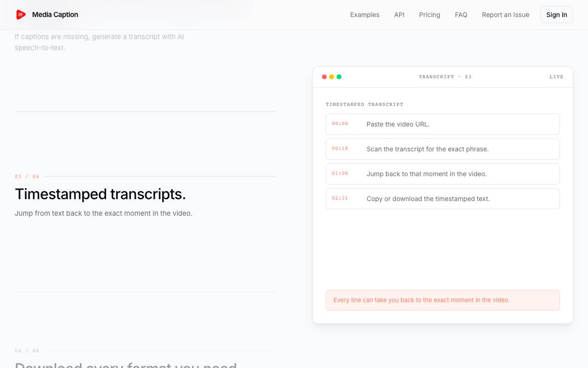Go to the Pricing page

430,15
